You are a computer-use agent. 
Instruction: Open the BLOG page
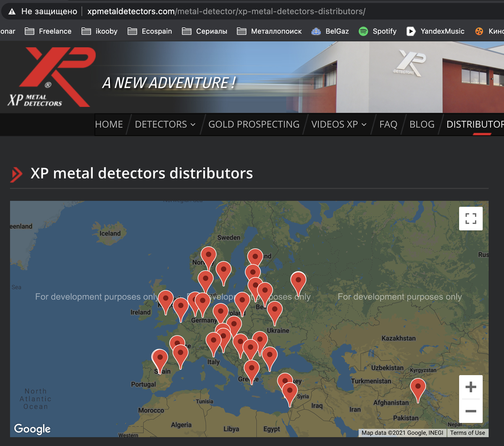coord(422,125)
